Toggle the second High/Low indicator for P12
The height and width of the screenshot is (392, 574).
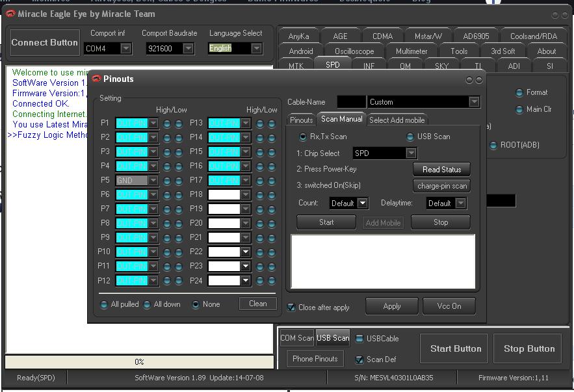(x=179, y=281)
